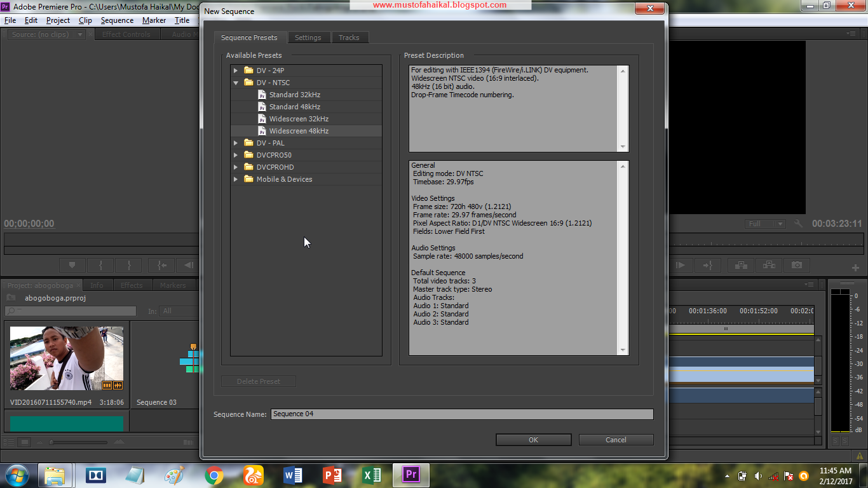Open Program monitor settings wrench icon
868x488 pixels.
point(798,224)
